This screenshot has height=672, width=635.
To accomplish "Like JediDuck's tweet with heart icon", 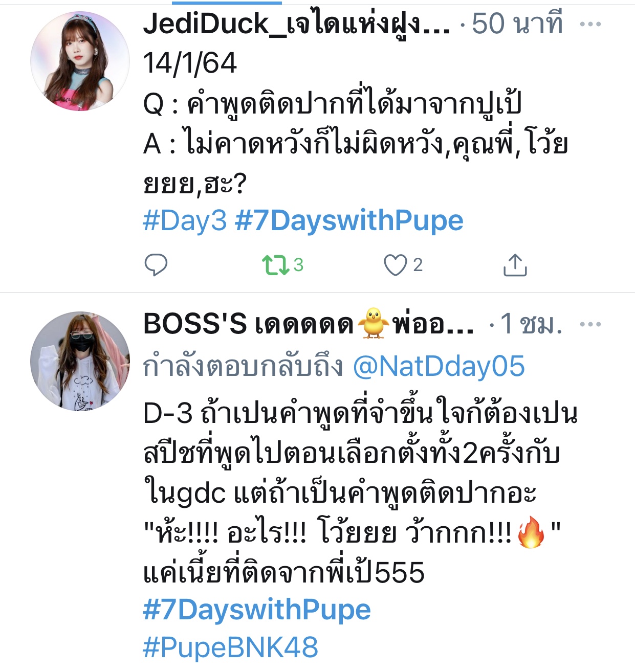I will [395, 265].
